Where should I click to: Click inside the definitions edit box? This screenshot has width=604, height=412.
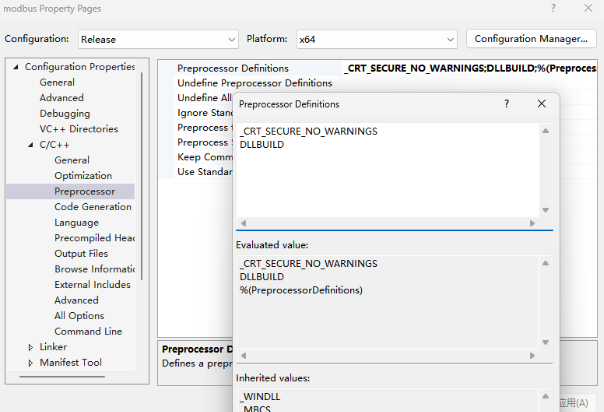tap(388, 170)
